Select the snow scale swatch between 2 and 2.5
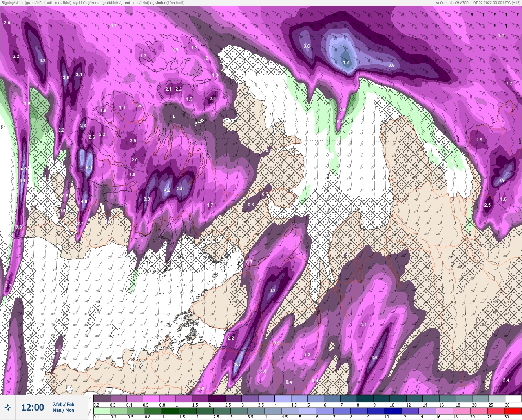 point(217,398)
